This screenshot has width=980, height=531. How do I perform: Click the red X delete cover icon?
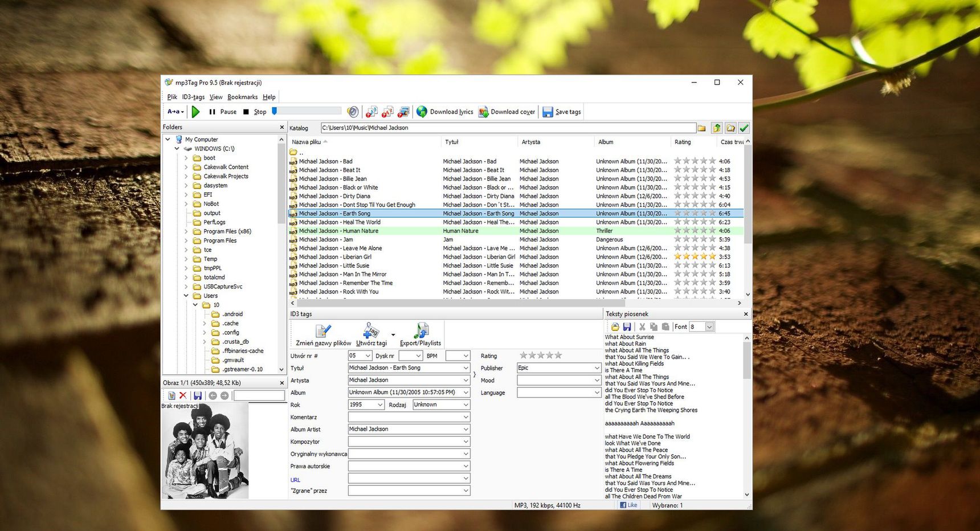tap(183, 395)
